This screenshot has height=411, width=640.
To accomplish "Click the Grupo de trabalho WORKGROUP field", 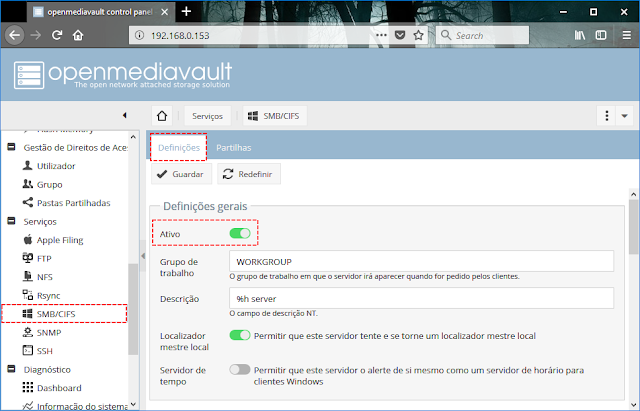I will click(421, 261).
